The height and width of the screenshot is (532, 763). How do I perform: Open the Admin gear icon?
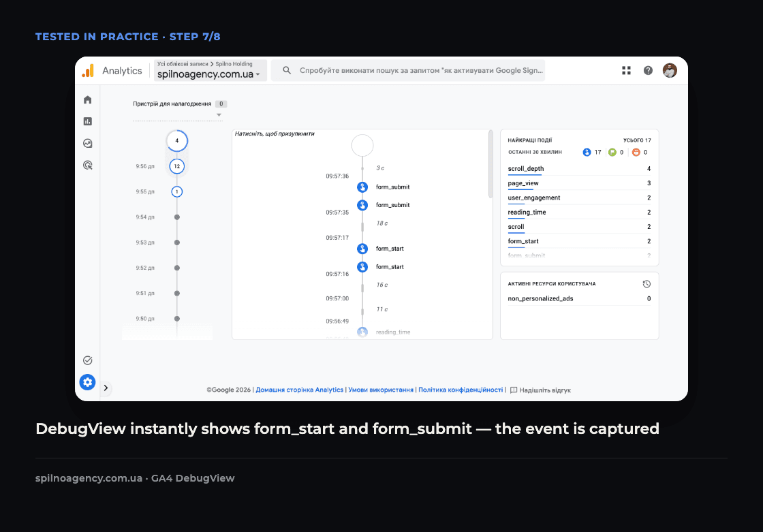(x=88, y=382)
